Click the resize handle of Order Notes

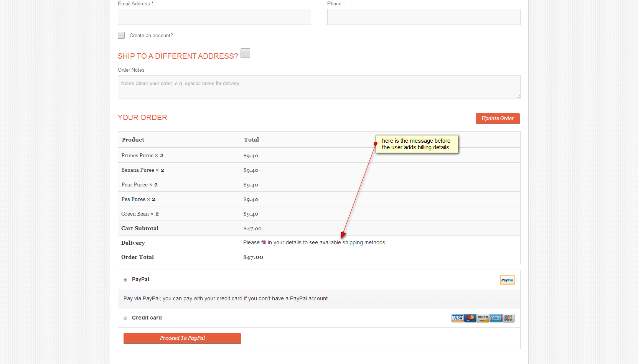click(518, 97)
